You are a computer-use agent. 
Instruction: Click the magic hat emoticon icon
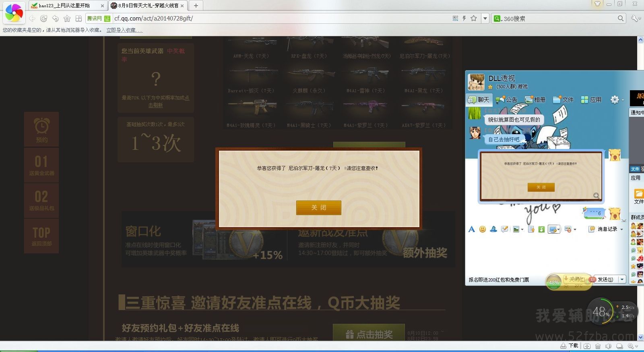pyautogui.click(x=493, y=229)
